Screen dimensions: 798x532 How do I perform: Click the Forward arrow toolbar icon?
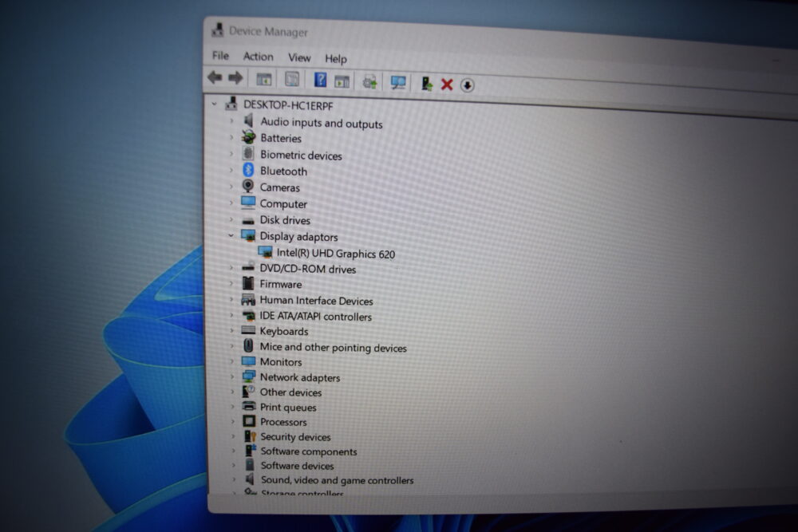click(x=235, y=78)
